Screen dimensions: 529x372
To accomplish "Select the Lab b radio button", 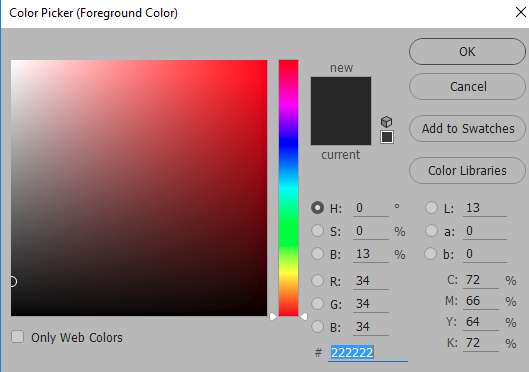I will [x=430, y=254].
